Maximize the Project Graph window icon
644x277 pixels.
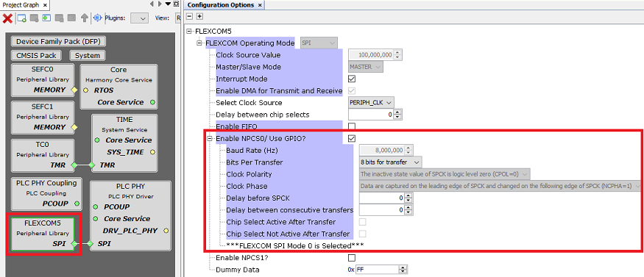(176, 4)
